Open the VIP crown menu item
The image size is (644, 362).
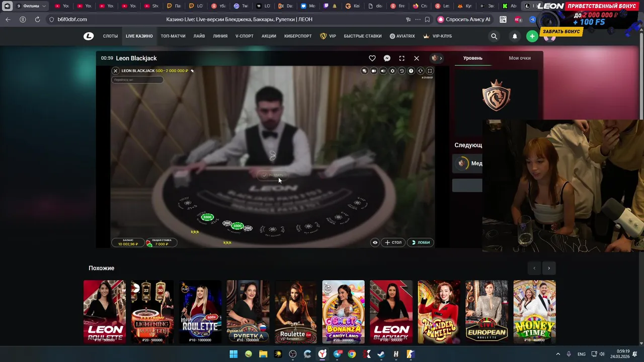(x=328, y=36)
